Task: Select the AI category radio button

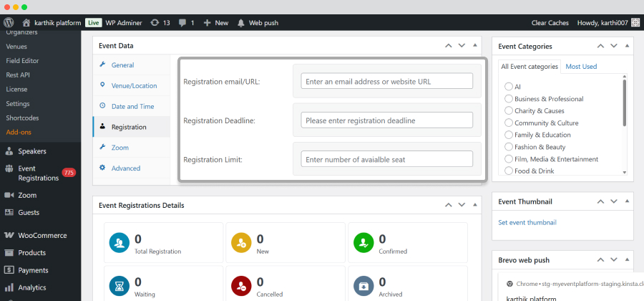Action: coord(509,87)
